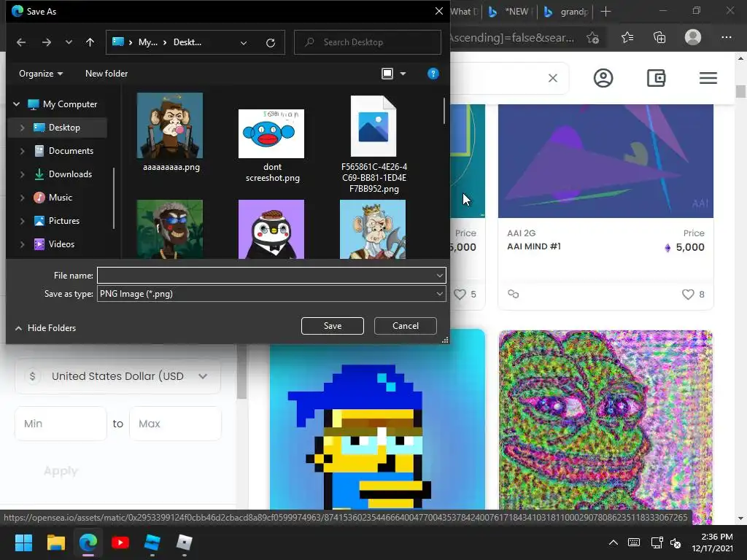The width and height of the screenshot is (747, 560).
Task: Expand the Documents tree node
Action: pyautogui.click(x=22, y=151)
